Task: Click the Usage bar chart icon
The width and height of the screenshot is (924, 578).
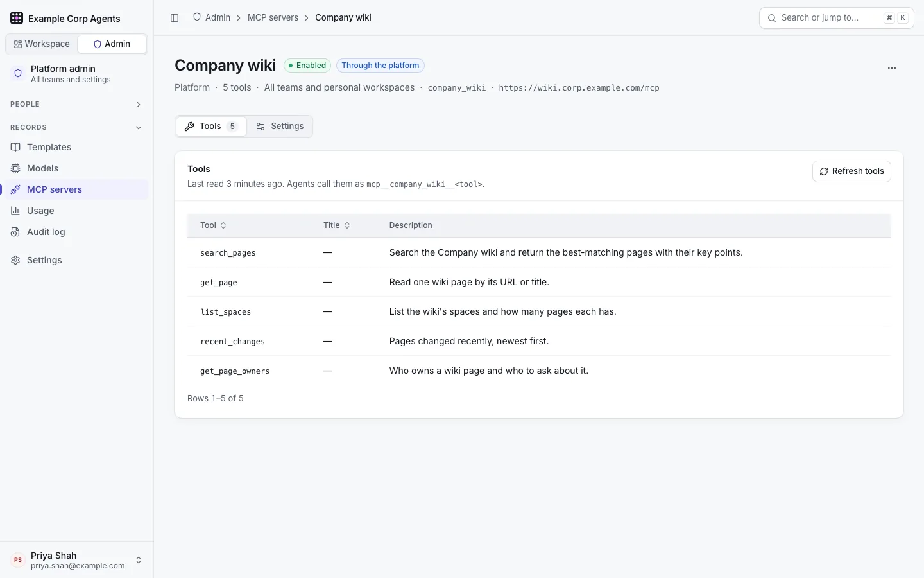Action: click(x=15, y=211)
